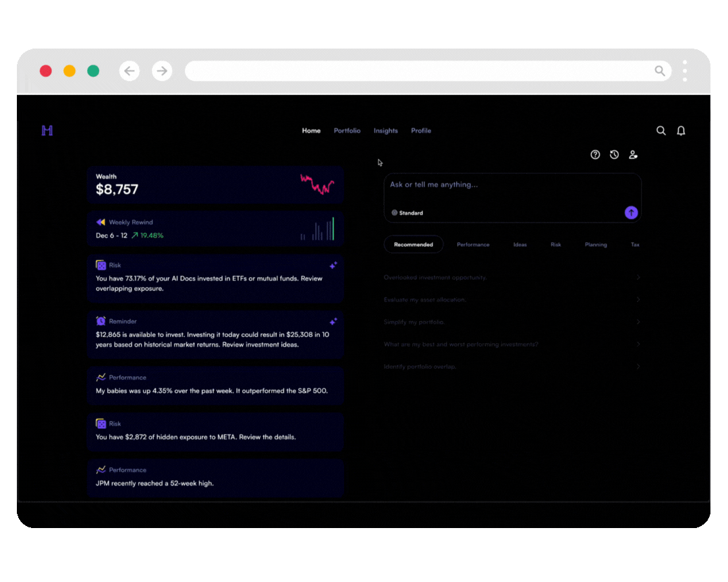Open the ETF overlapping exposure Risk card
The width and height of the screenshot is (728, 582).
(215, 279)
